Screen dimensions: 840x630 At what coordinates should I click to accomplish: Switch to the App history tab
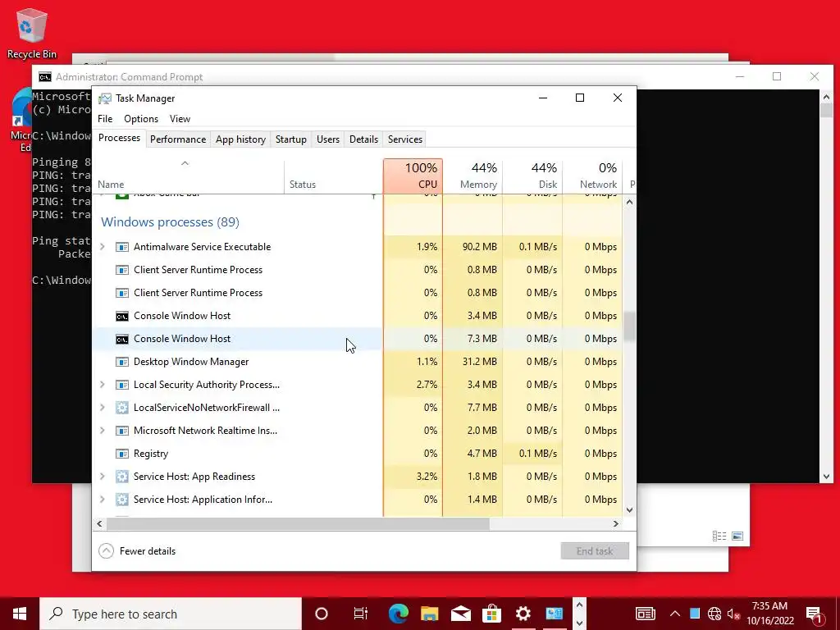[240, 139]
